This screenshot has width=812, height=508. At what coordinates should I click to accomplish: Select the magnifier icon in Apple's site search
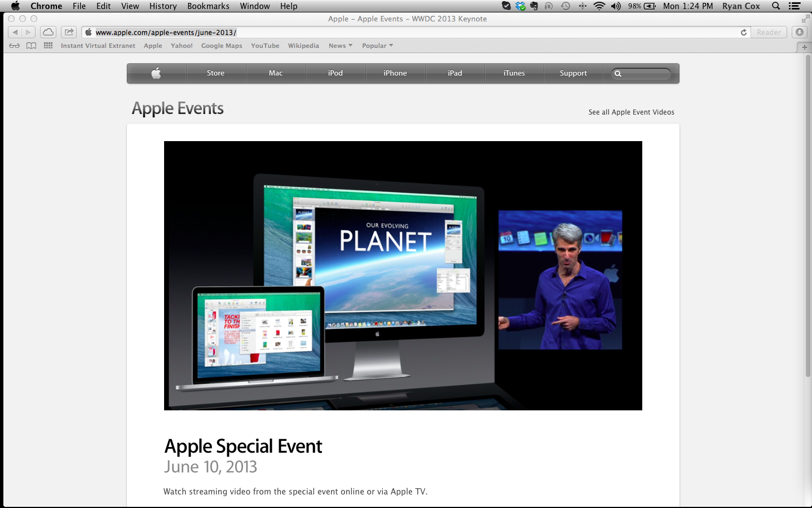click(x=618, y=73)
